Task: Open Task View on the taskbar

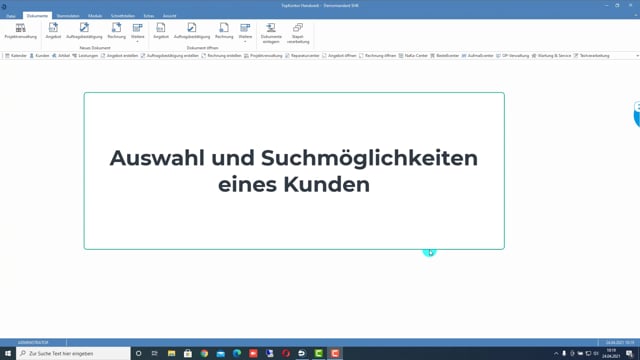Action: pos(155,353)
